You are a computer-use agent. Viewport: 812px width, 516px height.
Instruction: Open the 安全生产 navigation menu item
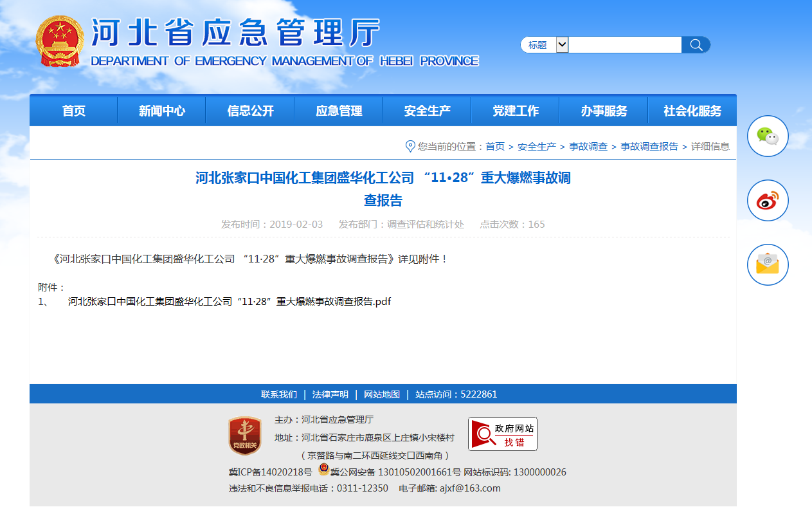[428, 111]
